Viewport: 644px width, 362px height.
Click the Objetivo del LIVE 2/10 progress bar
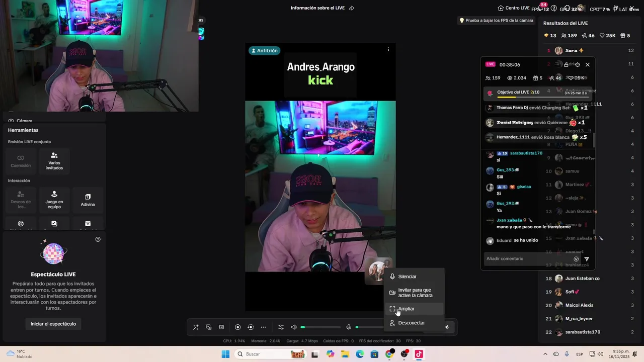(538, 94)
